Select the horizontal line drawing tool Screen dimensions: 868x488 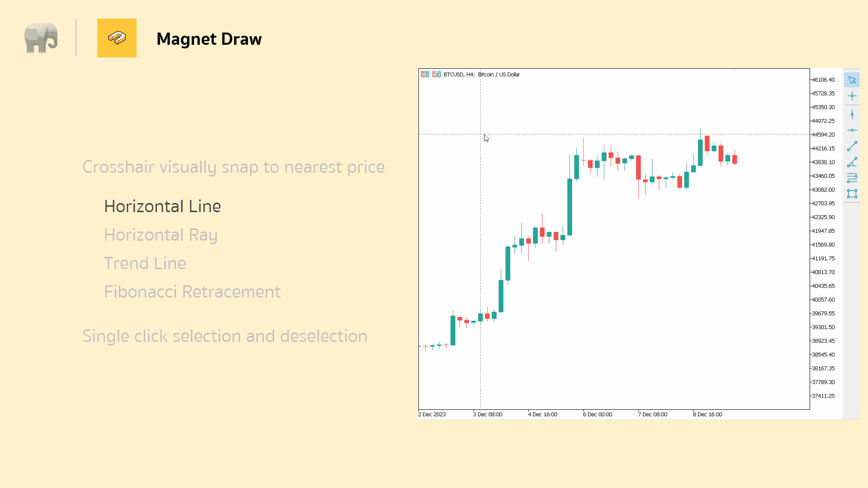(853, 130)
